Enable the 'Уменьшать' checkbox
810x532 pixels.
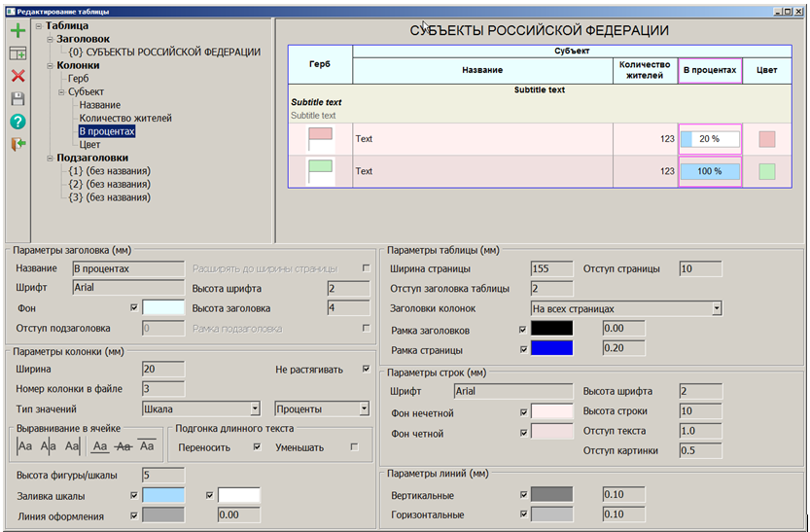(x=354, y=447)
